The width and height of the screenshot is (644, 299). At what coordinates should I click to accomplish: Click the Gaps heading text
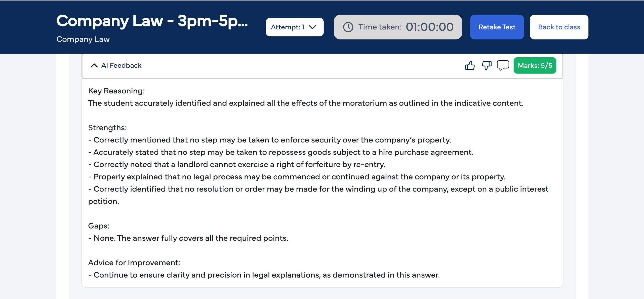click(99, 226)
